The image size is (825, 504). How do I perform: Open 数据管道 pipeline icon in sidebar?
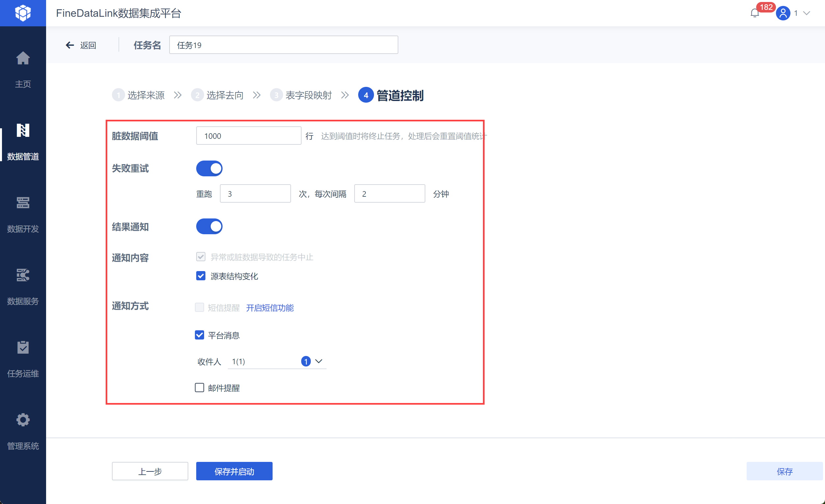click(x=23, y=131)
